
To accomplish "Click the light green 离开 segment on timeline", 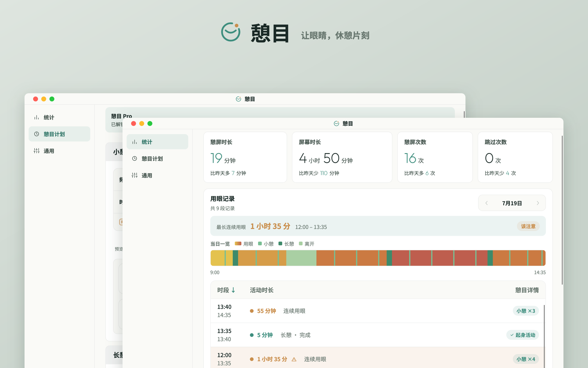I will click(x=301, y=258).
